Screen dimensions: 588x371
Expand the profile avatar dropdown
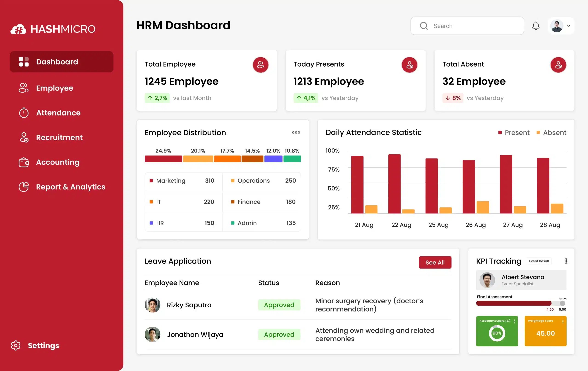[x=569, y=26]
